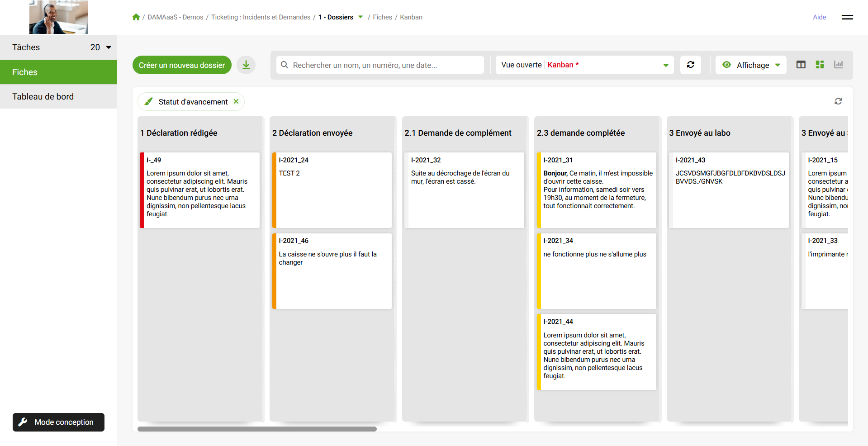Image resolution: width=868 pixels, height=446 pixels.
Task: Click the download icon next to Créer un nouveau dossier
Action: 246,65
